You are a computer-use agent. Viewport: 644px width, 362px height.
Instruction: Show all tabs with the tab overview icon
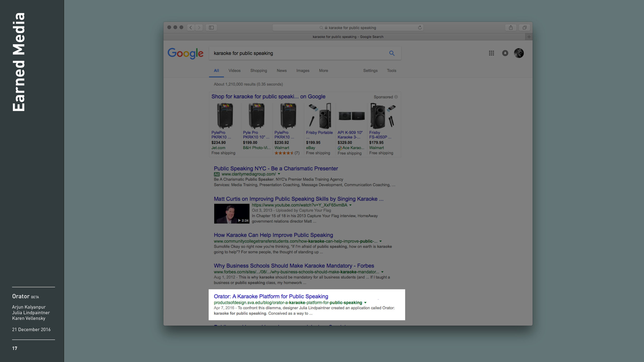coord(524,28)
